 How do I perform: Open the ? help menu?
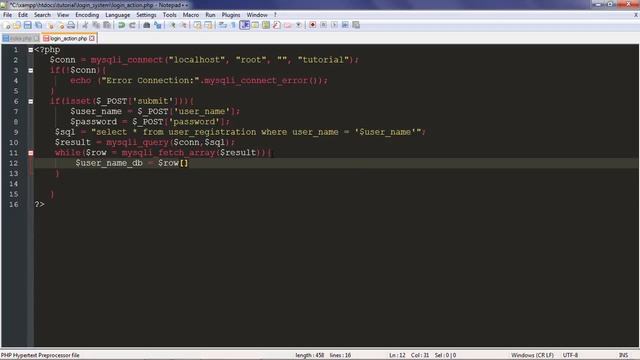275,15
